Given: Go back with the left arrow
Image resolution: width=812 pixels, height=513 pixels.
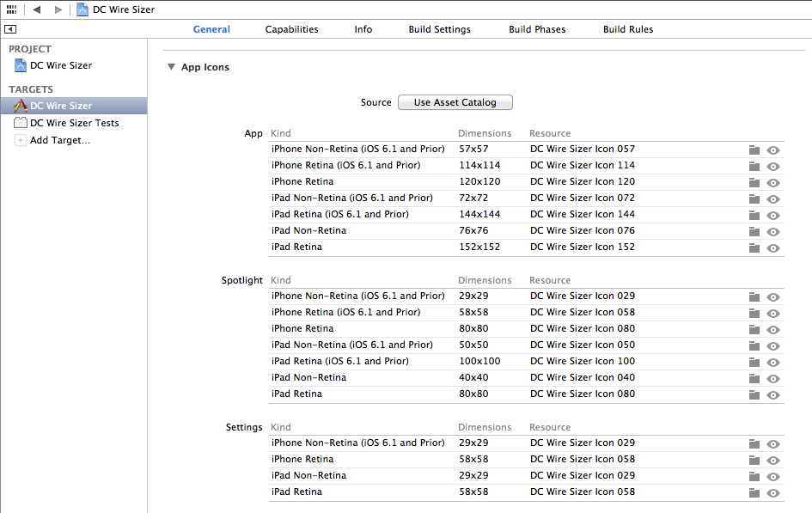Looking at the screenshot, I should pyautogui.click(x=37, y=9).
